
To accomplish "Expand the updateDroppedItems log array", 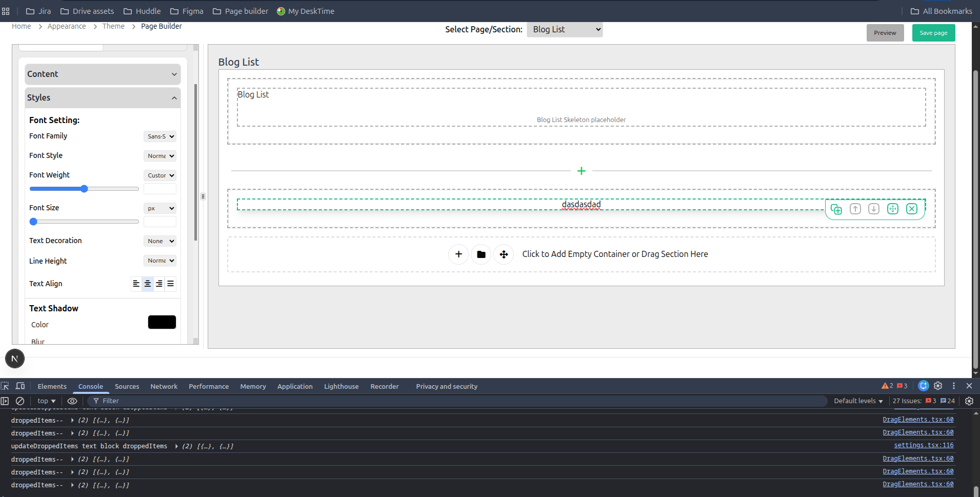I will [176, 447].
